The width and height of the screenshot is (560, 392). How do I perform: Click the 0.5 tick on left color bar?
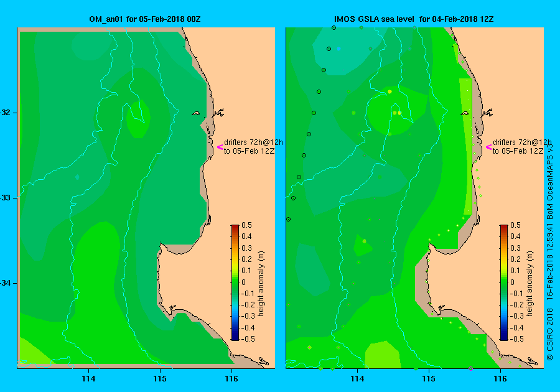pyautogui.click(x=246, y=225)
